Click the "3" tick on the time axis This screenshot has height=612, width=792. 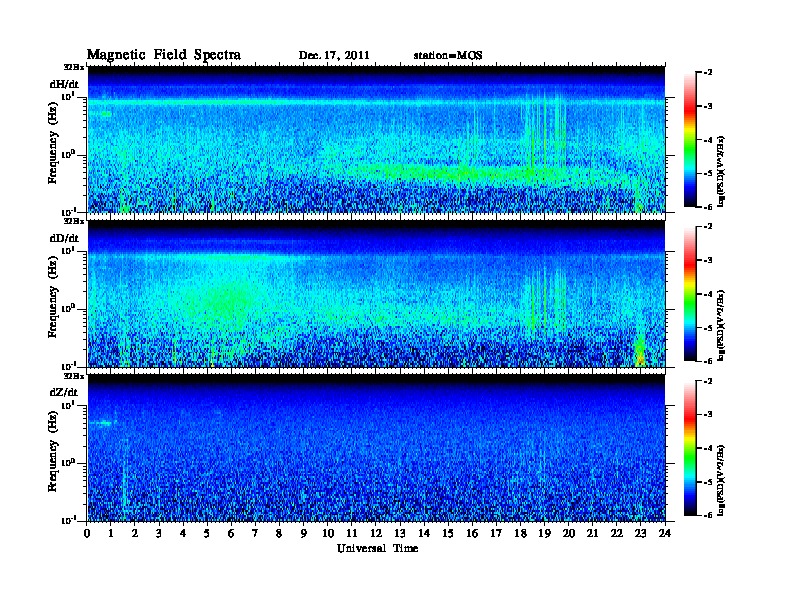click(159, 533)
